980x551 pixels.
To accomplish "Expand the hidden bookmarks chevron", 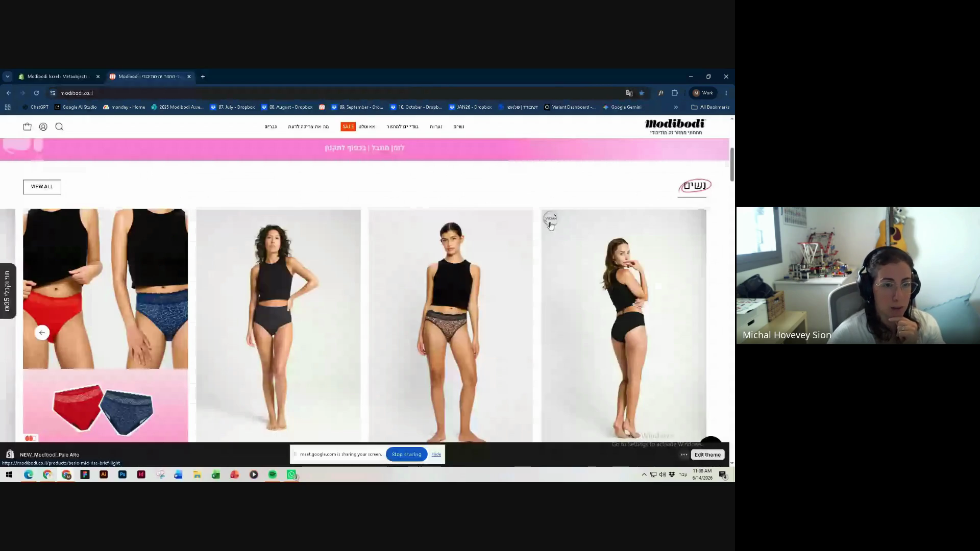I will click(676, 107).
